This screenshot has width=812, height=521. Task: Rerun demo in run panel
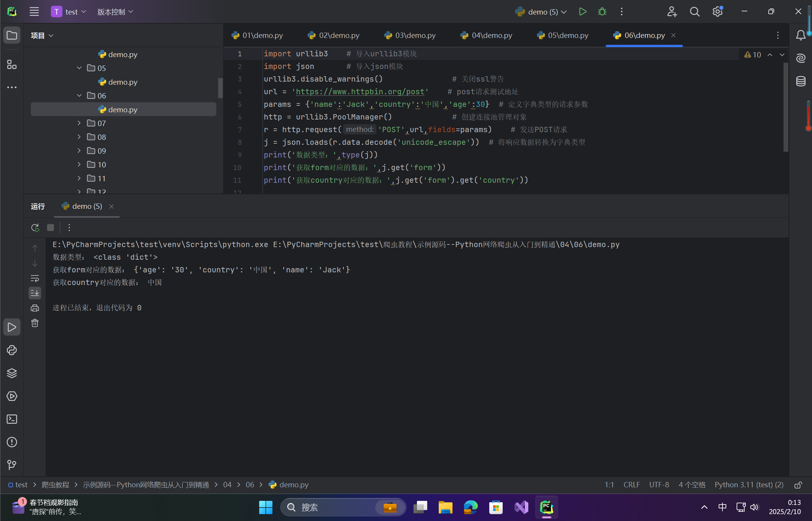coord(35,228)
